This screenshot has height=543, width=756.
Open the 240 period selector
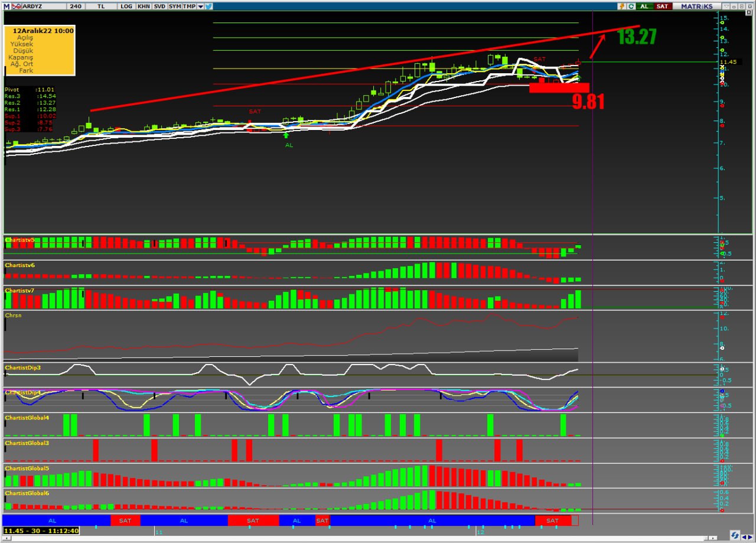(75, 6)
